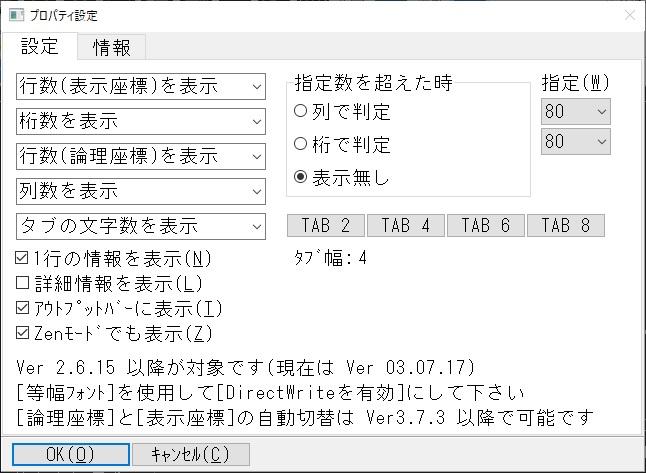646x473 pixels.
Task: Select the 表示無し radio button
Action: (x=301, y=179)
